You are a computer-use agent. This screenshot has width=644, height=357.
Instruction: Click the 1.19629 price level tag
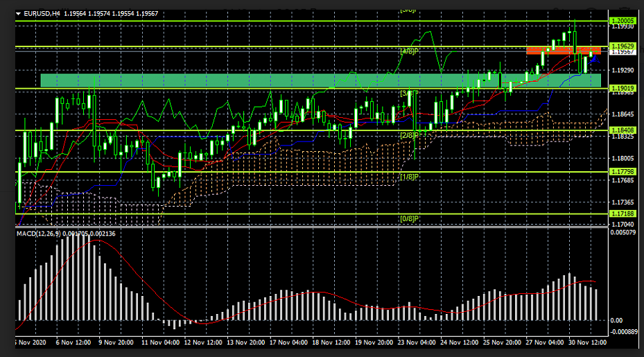(623, 46)
